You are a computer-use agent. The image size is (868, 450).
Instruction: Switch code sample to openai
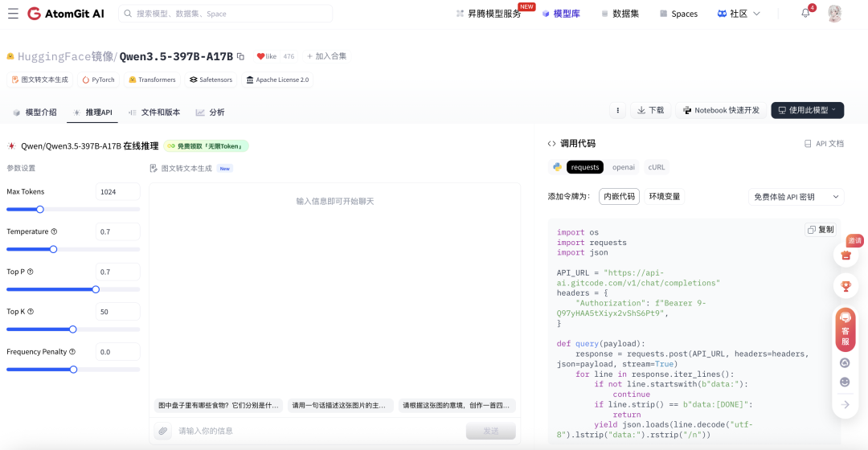(x=624, y=167)
